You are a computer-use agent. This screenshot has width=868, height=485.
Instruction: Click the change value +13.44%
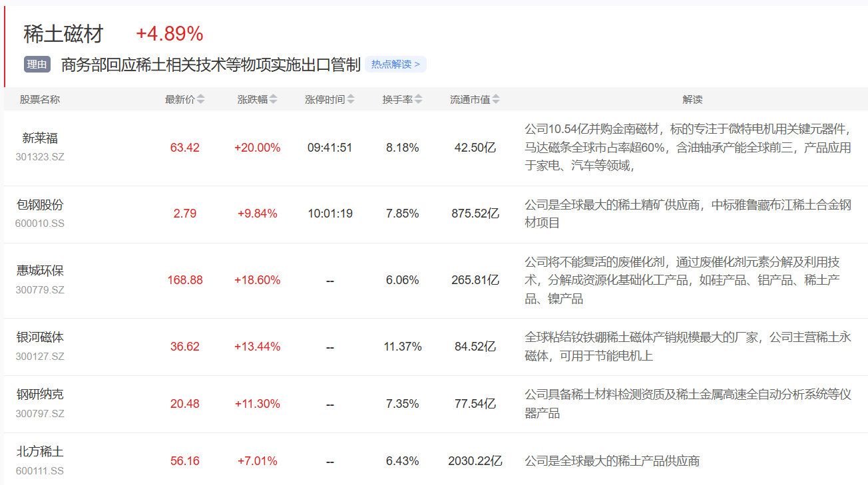[258, 347]
